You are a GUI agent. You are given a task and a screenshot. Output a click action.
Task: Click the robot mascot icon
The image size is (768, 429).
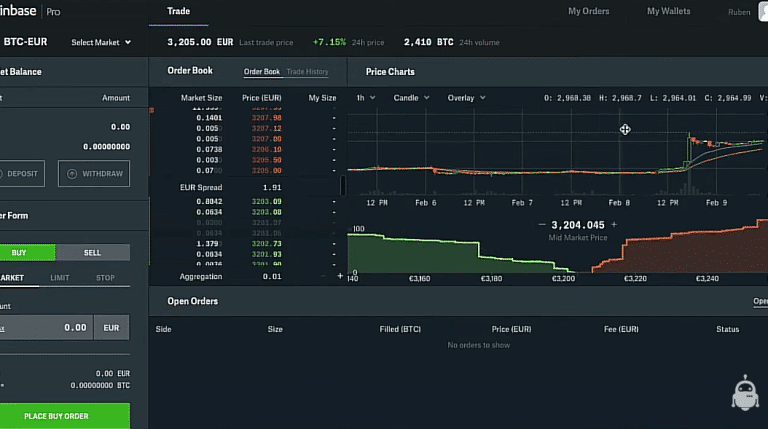(745, 394)
